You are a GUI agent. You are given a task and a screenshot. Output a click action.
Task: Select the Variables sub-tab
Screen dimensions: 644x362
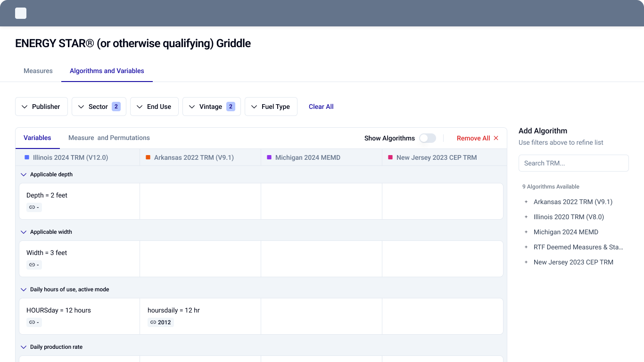pos(37,138)
